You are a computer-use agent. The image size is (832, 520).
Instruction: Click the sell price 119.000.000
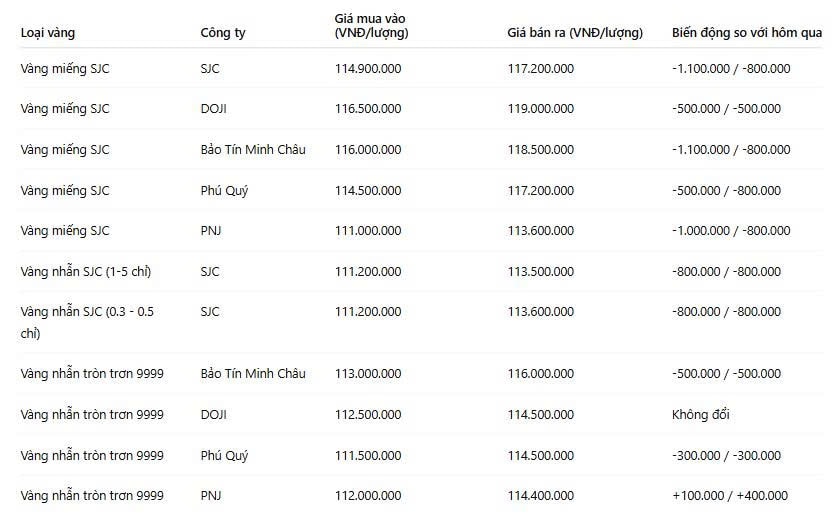pos(541,109)
